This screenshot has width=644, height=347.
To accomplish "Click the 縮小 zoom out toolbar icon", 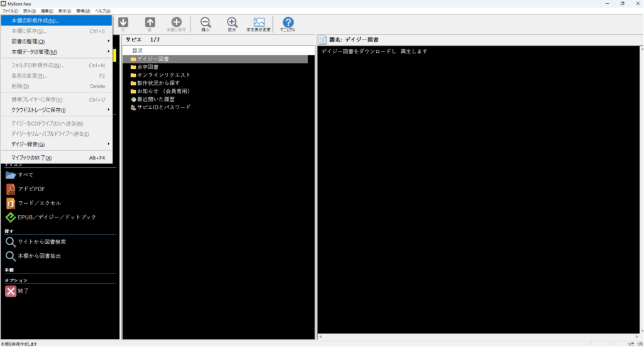I will [205, 24].
